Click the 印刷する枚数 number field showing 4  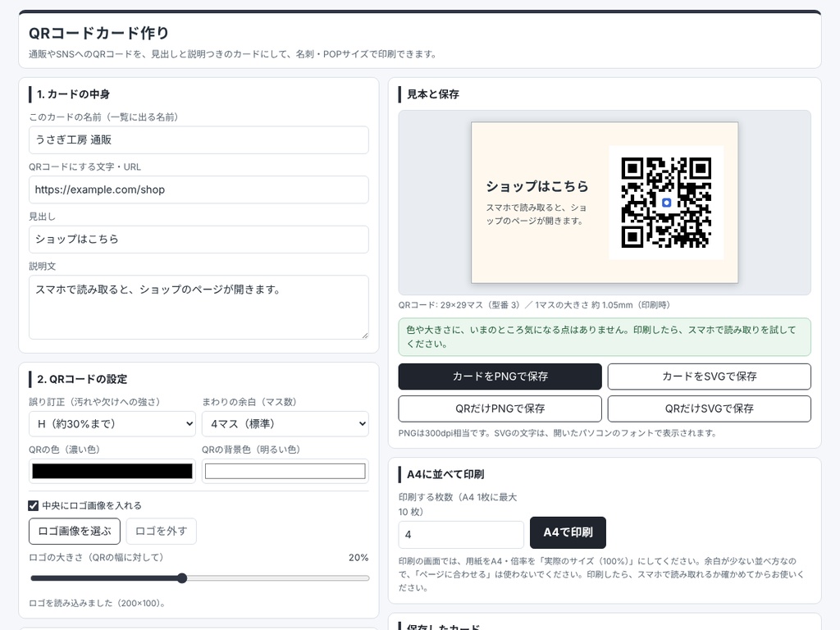(x=461, y=535)
